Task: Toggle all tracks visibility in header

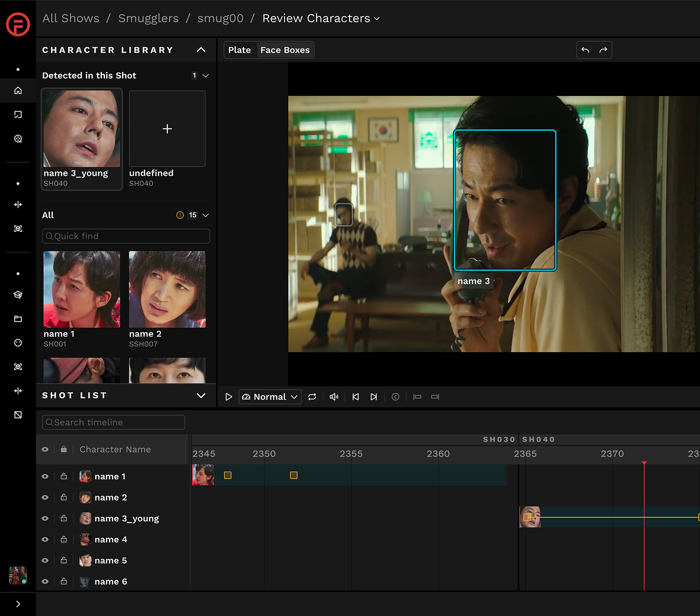Action: [x=45, y=449]
